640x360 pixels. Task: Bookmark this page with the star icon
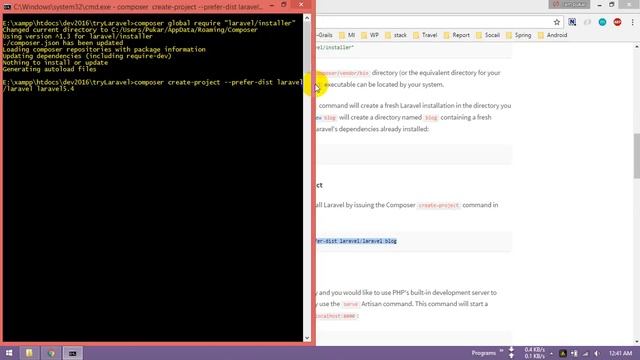coord(557,22)
